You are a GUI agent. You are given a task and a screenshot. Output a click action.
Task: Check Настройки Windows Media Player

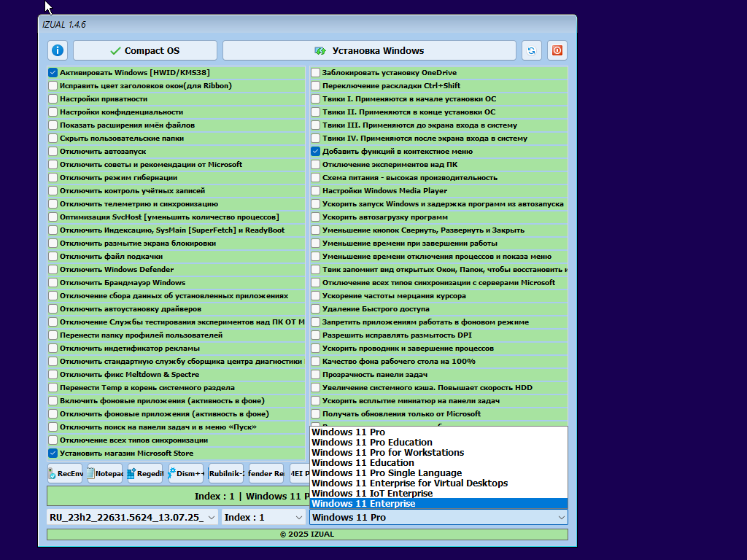pos(315,191)
